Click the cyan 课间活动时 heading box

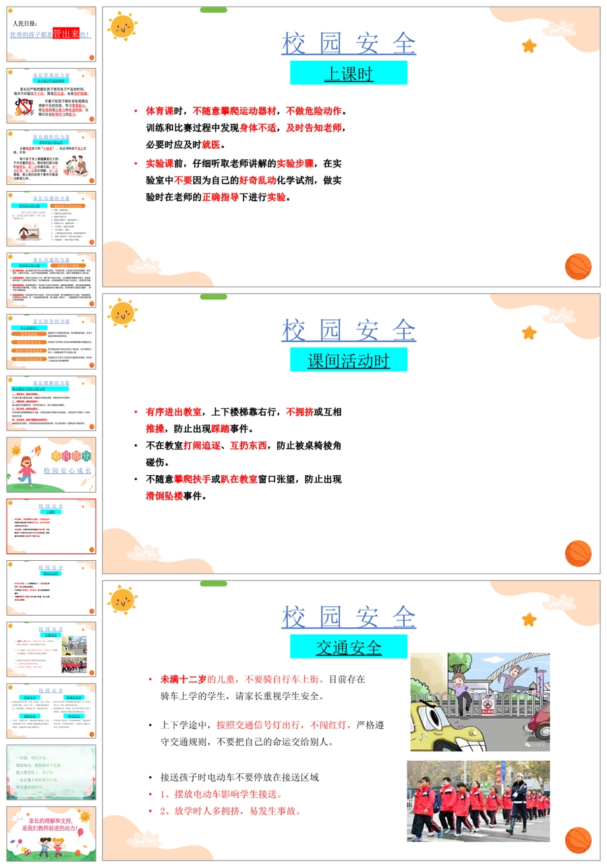click(349, 360)
